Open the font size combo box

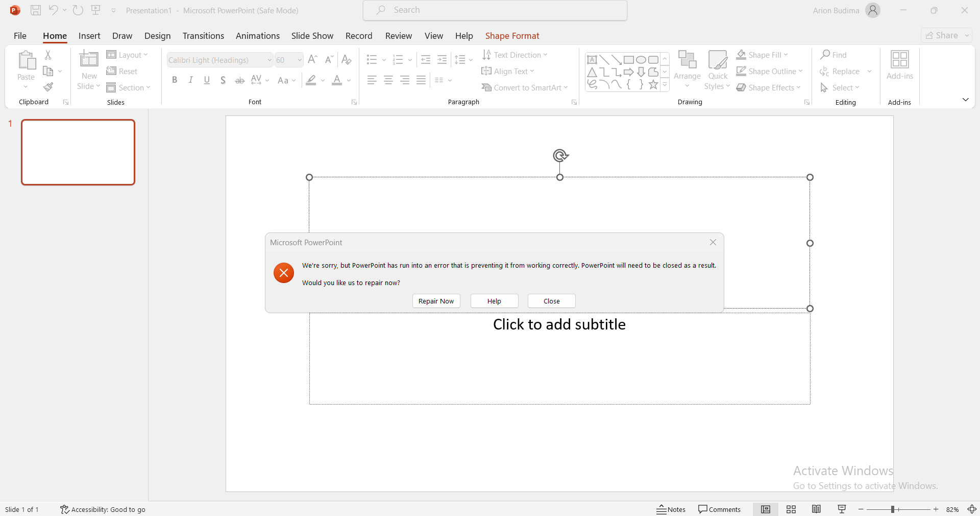[289, 60]
